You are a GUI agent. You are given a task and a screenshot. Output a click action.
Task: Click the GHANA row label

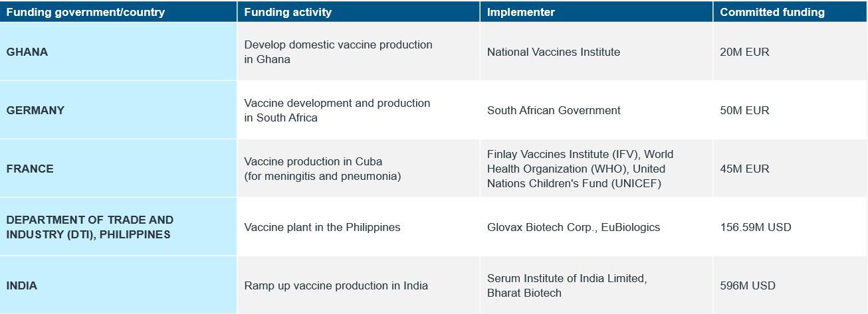pos(118,52)
